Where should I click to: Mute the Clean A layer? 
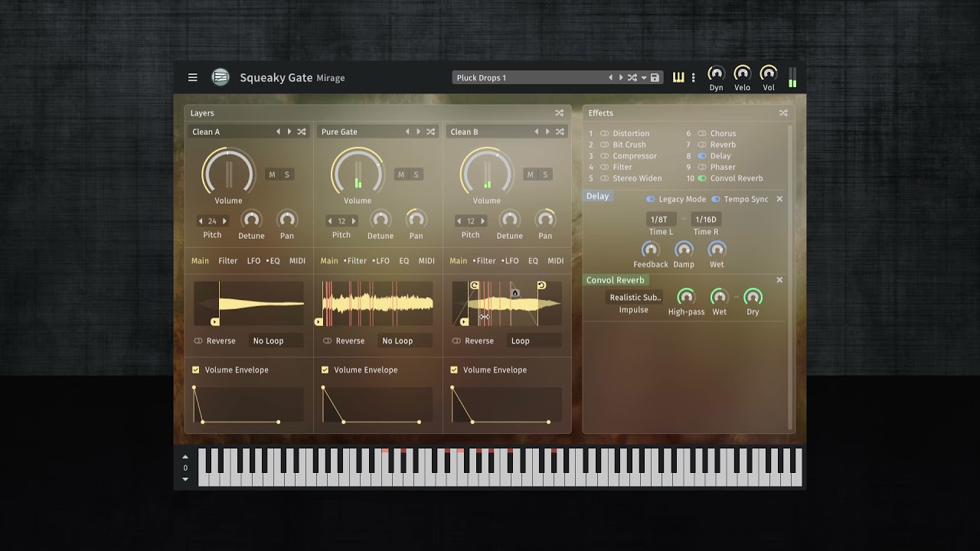point(272,174)
